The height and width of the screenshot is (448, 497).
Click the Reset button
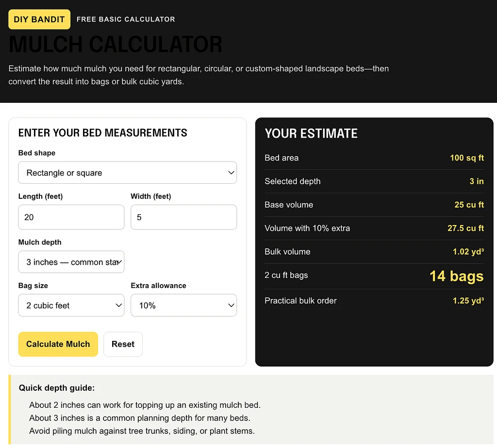[123, 344]
